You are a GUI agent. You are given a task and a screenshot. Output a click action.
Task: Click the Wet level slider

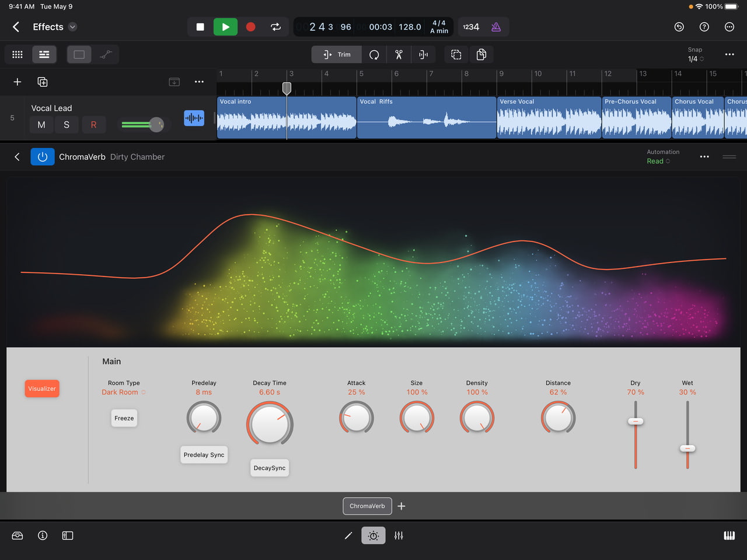[x=687, y=448]
